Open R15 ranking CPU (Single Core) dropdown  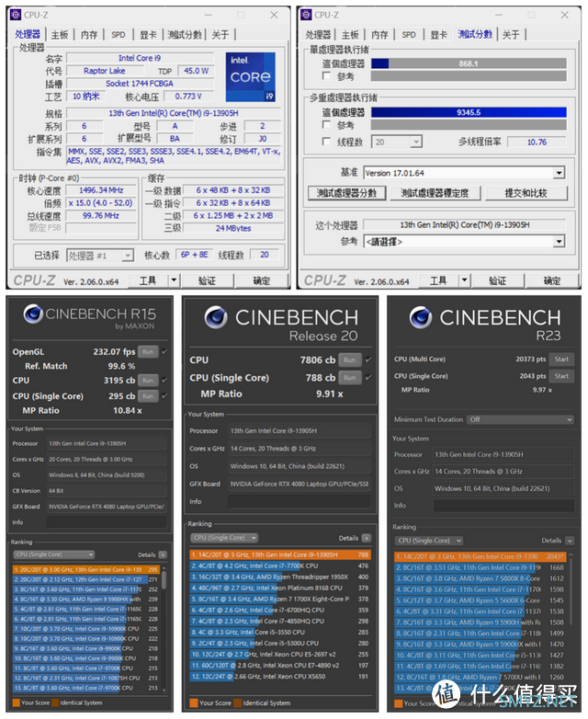[x=53, y=554]
